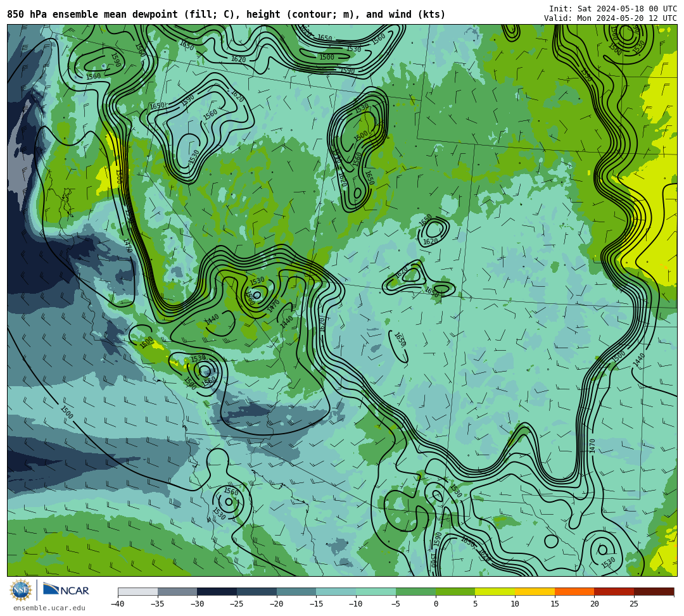Image resolution: width=684 pixels, height=616 pixels.
Task: Pick the yellow-green 5 to 10 swatch
Action: 495,591
